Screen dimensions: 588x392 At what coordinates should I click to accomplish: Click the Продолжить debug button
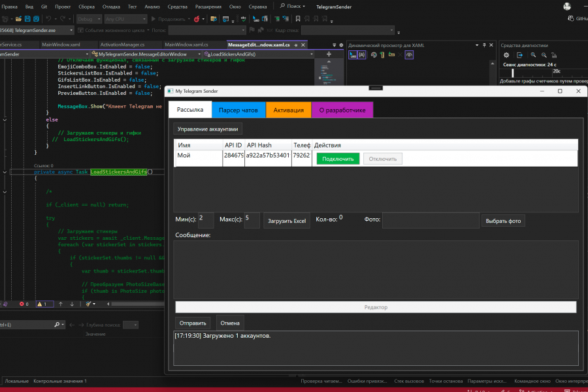[170, 19]
